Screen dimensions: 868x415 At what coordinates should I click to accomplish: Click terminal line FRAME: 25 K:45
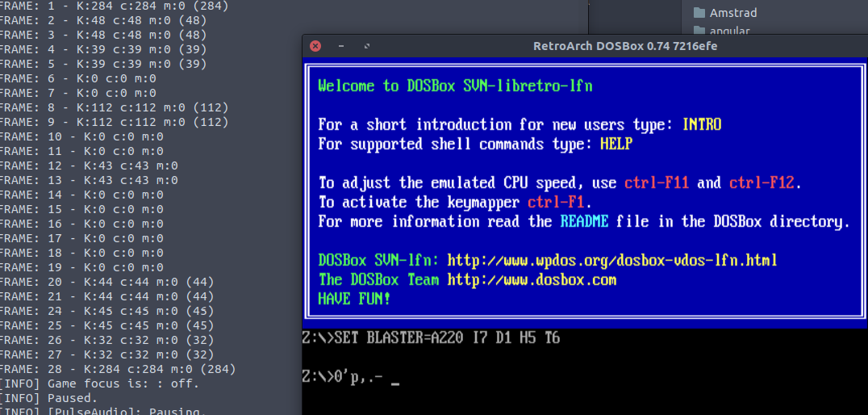[x=106, y=325]
